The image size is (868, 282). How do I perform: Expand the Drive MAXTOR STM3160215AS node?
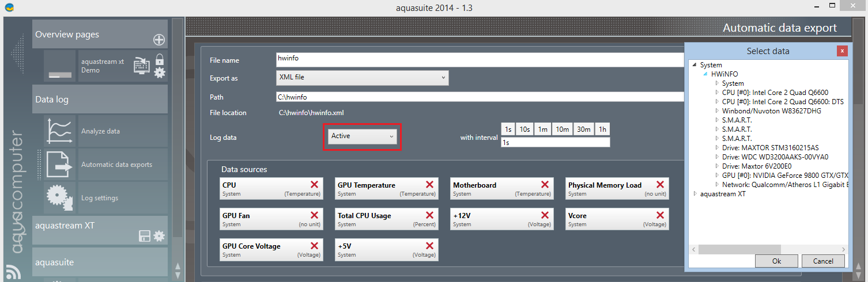717,148
